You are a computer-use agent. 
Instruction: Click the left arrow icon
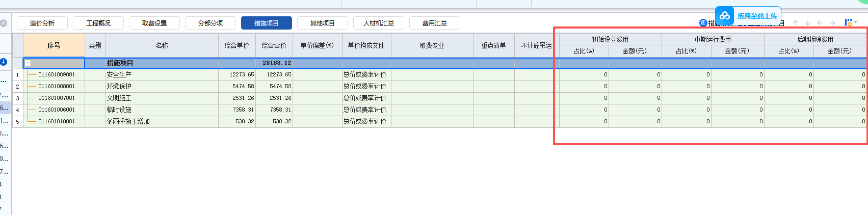pyautogui.click(x=820, y=23)
